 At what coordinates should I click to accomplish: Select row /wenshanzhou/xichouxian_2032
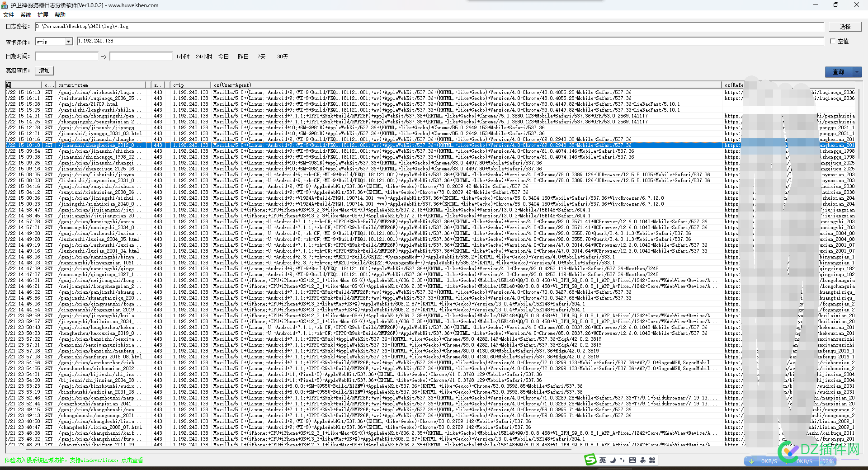point(430,368)
